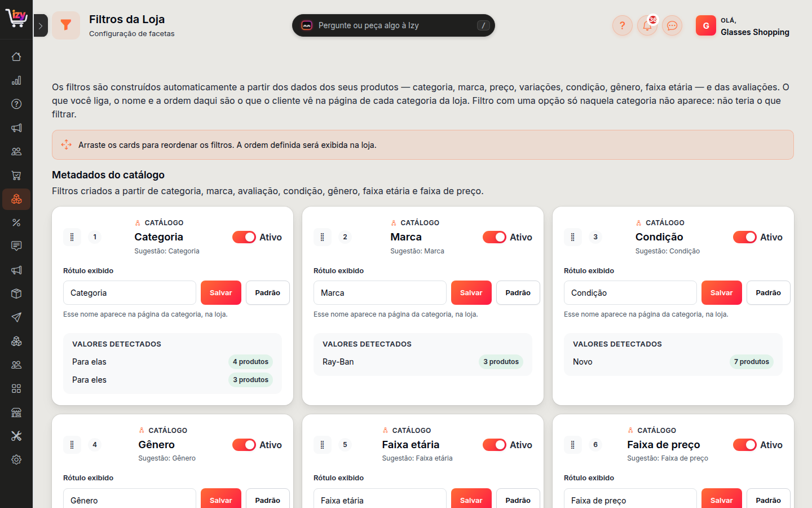Click the Gênero card drag handle

click(72, 445)
